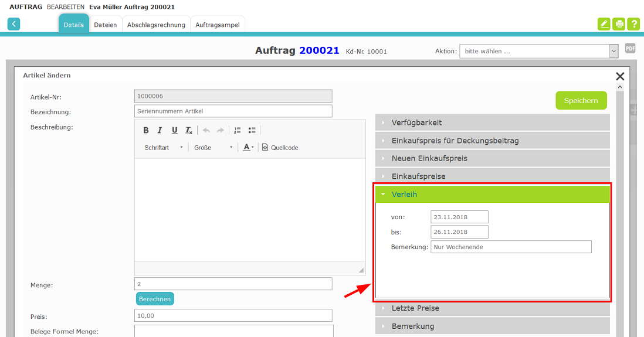Viewport: 644px width, 337px height.
Task: Switch to the Auftragsampel tab
Action: click(x=218, y=25)
